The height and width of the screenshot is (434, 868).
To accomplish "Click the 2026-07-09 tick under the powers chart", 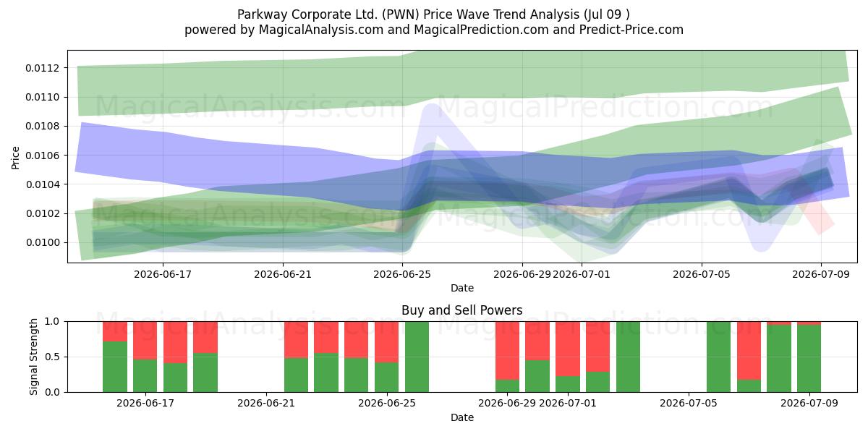I will point(809,402).
